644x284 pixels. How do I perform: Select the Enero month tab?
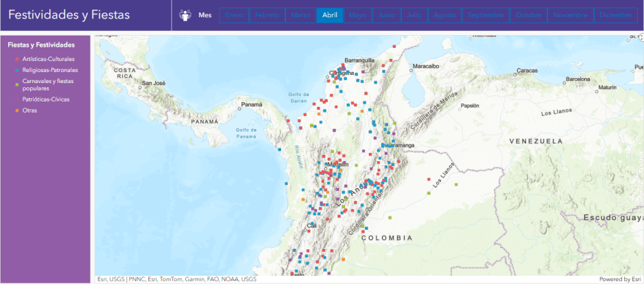234,15
